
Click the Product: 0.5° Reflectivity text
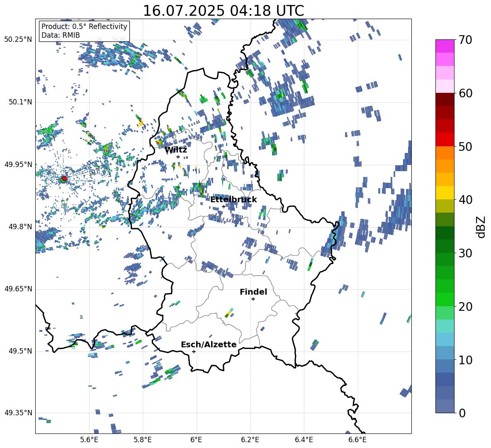click(84, 27)
